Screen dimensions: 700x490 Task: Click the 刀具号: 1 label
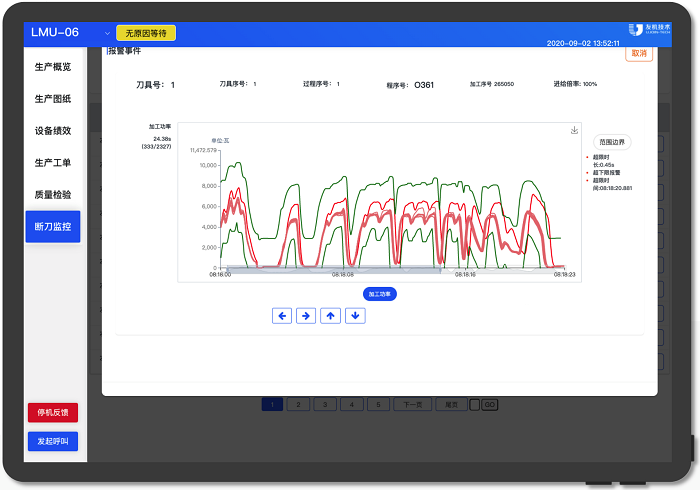point(155,85)
